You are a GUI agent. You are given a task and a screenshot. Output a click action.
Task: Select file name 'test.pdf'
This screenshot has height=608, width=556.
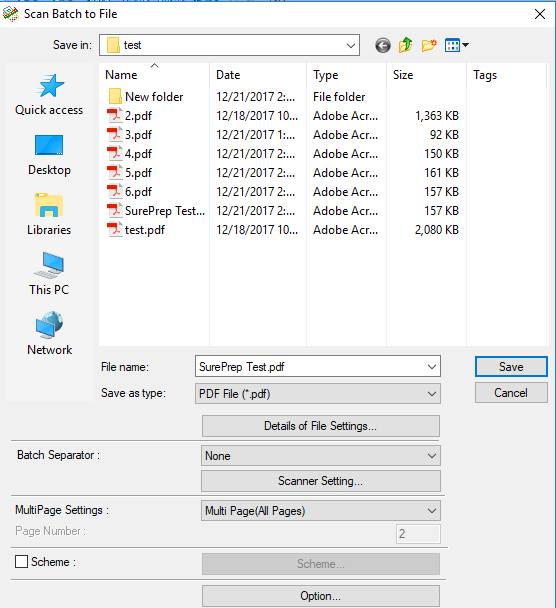coord(145,230)
